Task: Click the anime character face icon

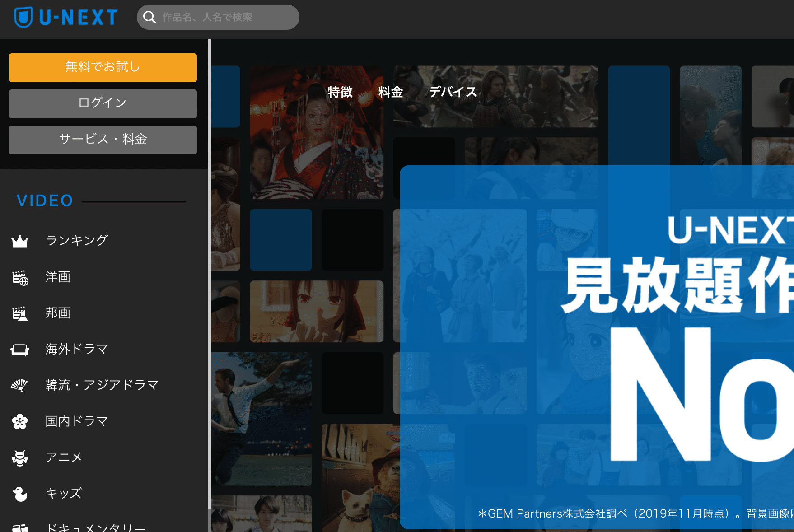Action: pos(20,458)
